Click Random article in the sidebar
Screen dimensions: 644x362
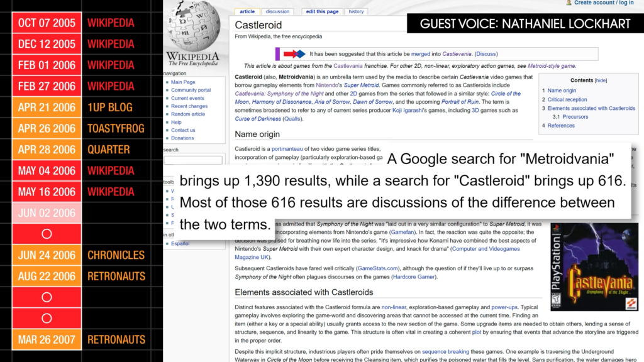pos(187,114)
